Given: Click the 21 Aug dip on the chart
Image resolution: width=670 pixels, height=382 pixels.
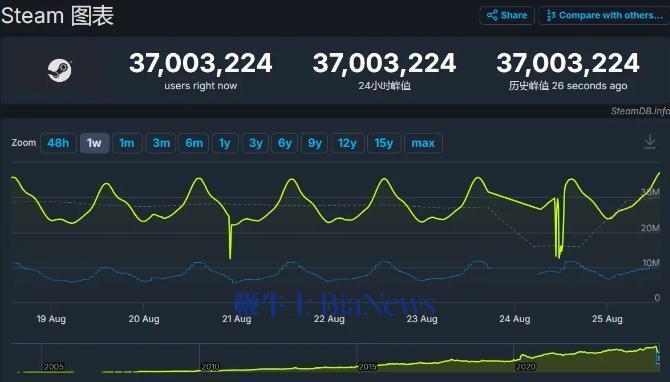Looking at the screenshot, I should [x=230, y=256].
